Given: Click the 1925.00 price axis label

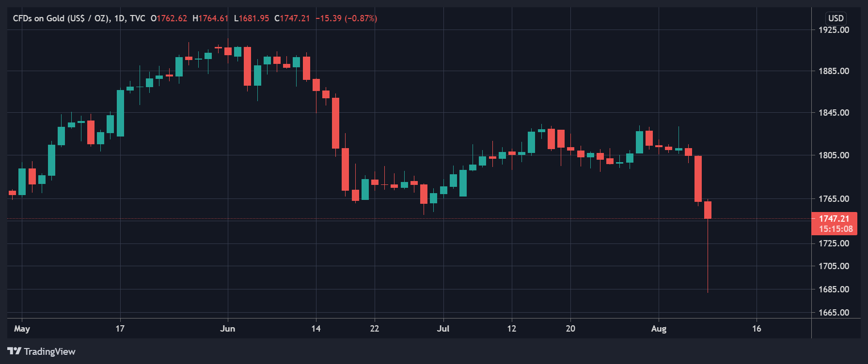Looking at the screenshot, I should click(x=834, y=30).
